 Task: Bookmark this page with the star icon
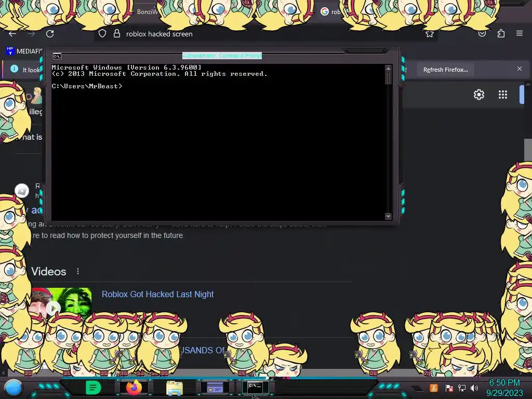pos(430,34)
